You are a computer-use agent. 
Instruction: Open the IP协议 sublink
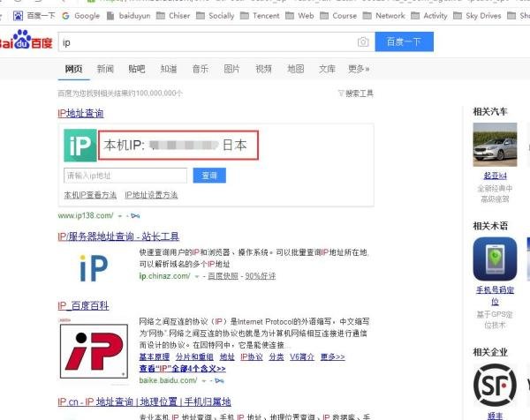click(x=252, y=357)
